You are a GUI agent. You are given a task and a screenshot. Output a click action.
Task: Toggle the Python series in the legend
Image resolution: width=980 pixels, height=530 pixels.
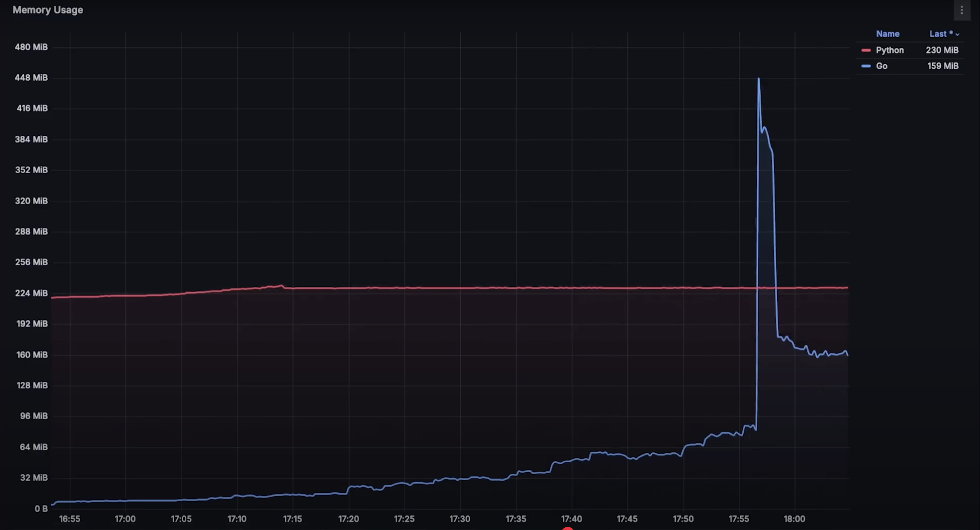pyautogui.click(x=889, y=50)
